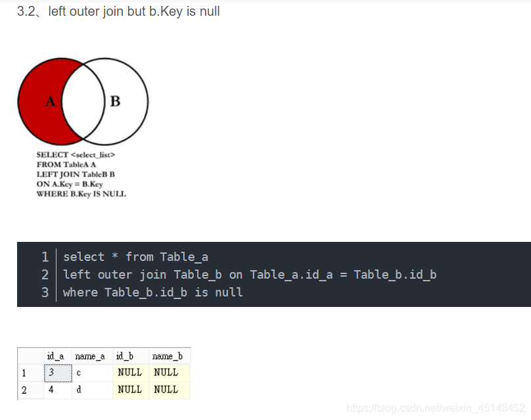The image size is (531, 420).
Task: Click code line 'left outer join Table_b'
Action: click(x=250, y=275)
